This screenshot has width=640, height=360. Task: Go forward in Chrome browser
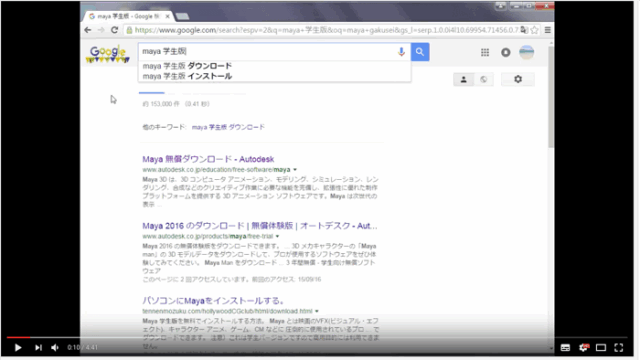[101, 30]
